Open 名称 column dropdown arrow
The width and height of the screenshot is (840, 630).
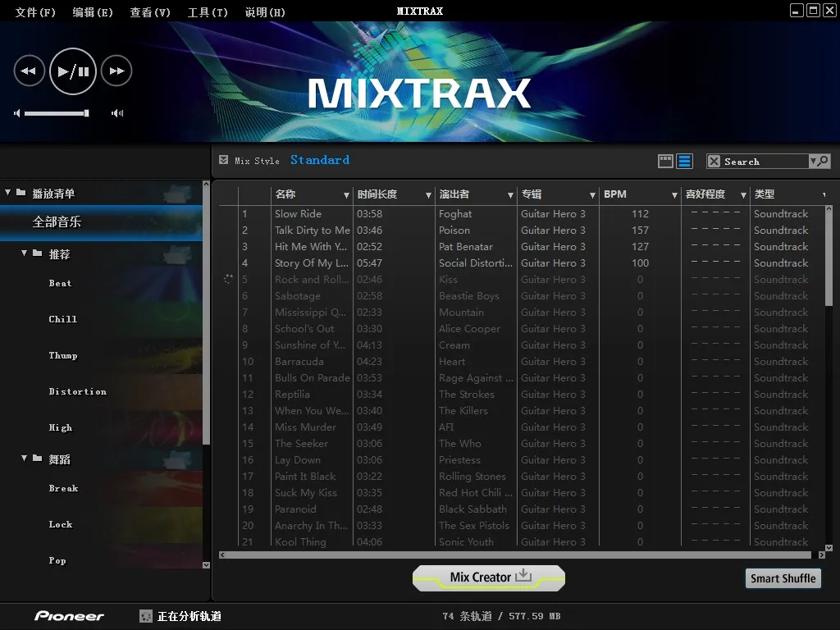click(x=346, y=195)
